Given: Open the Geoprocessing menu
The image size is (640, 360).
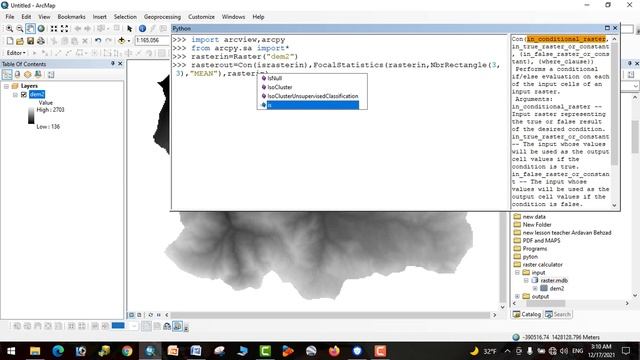Looking at the screenshot, I should point(162,17).
